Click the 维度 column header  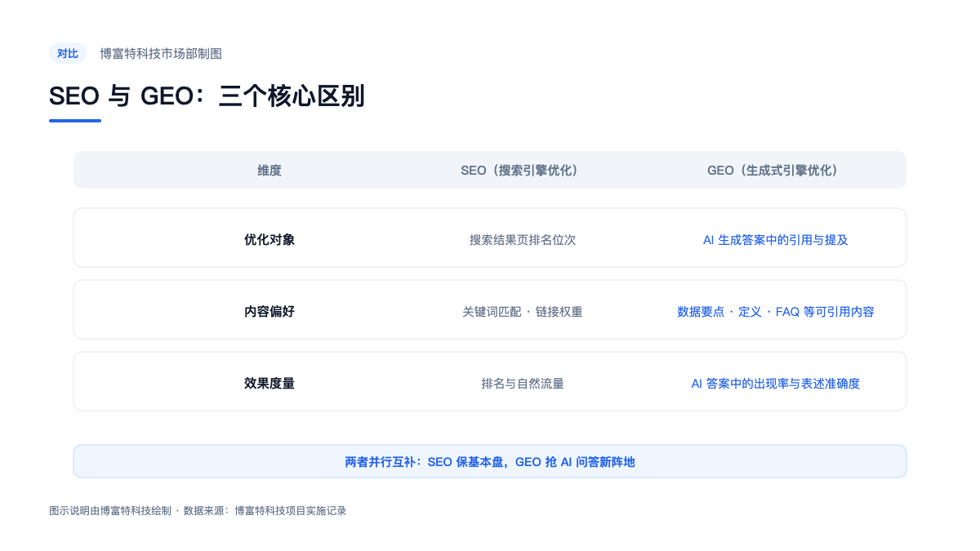[269, 171]
